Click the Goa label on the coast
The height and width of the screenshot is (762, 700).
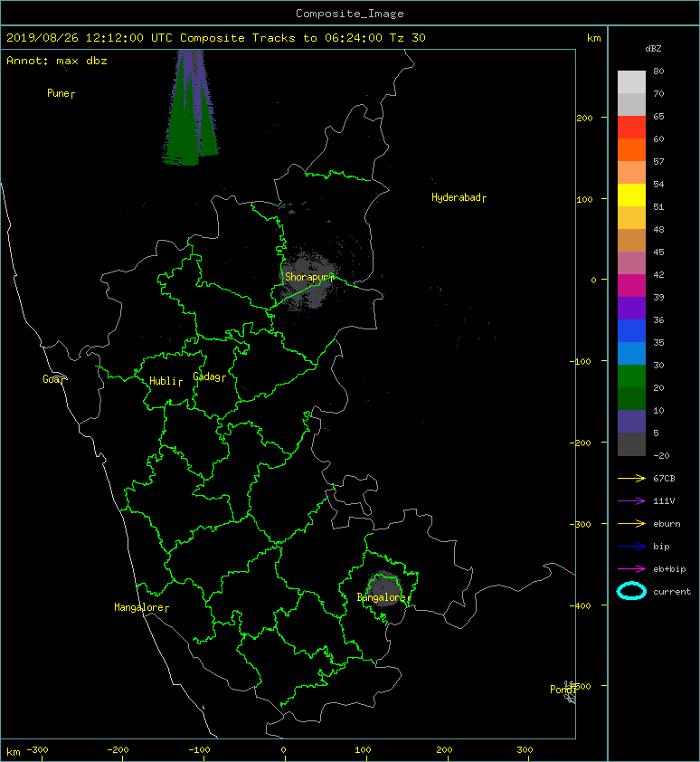click(x=53, y=379)
